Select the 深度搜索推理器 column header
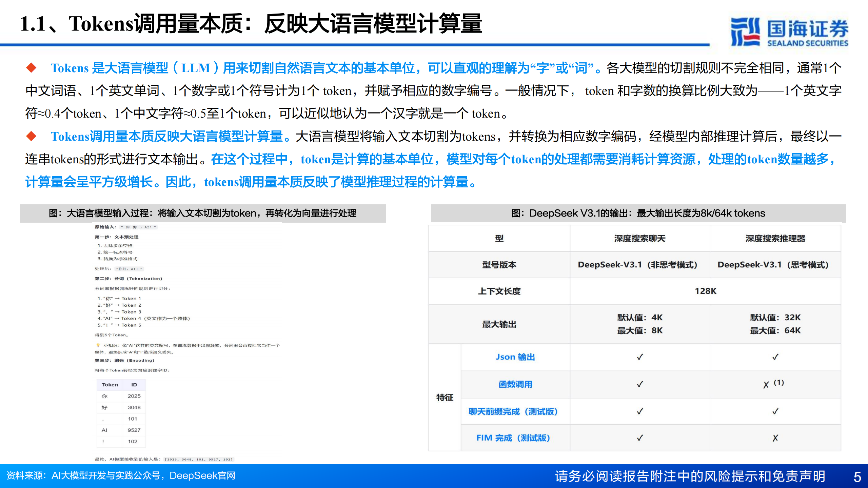 (775, 238)
